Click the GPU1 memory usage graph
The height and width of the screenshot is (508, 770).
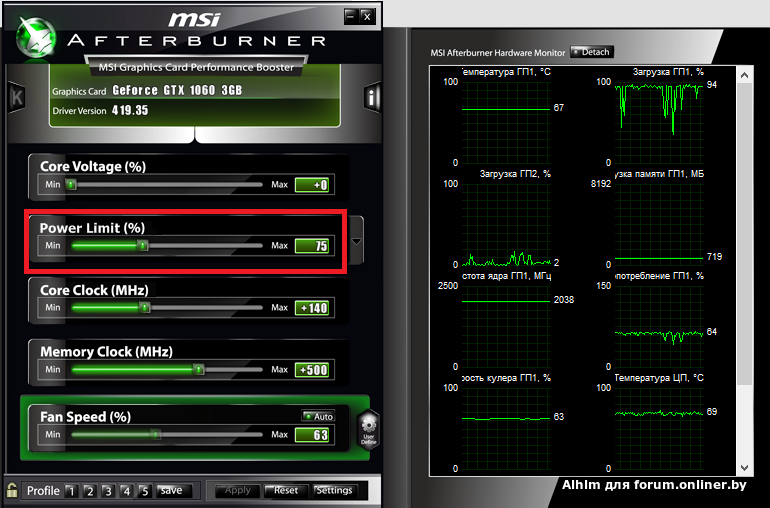click(x=659, y=225)
